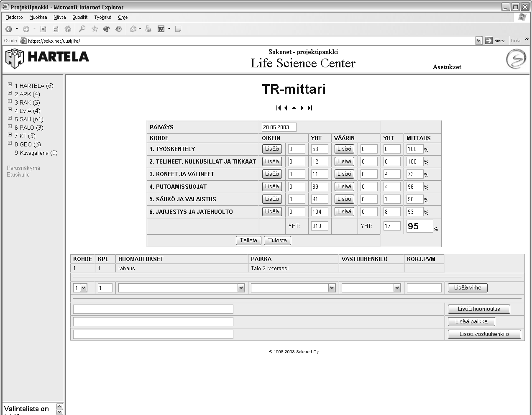Image resolution: width=532 pixels, height=415 pixels.
Task: Open the Search magnifier in the toolbar
Action: (x=82, y=29)
